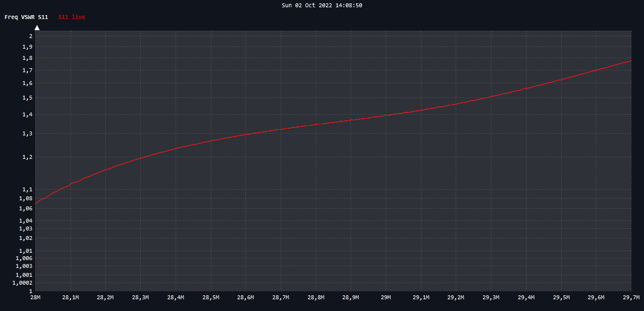Click the 29,7M stop frequency label
This screenshot has height=311, width=644.
(631, 298)
